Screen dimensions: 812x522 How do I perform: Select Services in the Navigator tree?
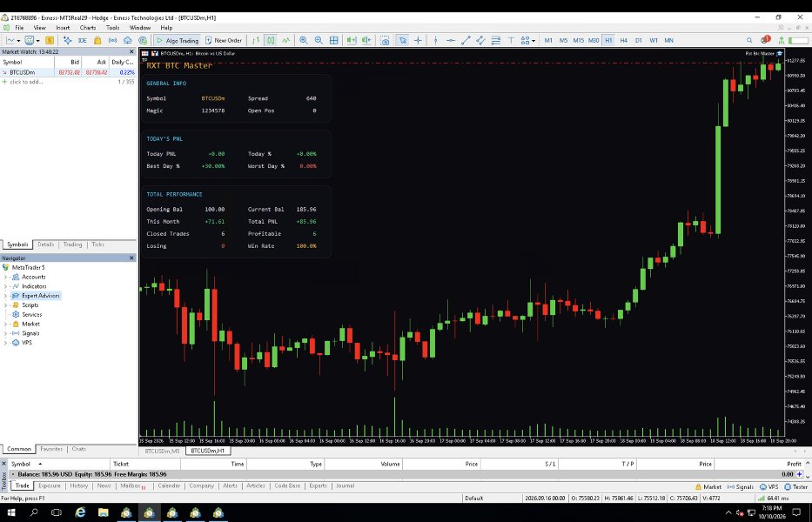[31, 314]
